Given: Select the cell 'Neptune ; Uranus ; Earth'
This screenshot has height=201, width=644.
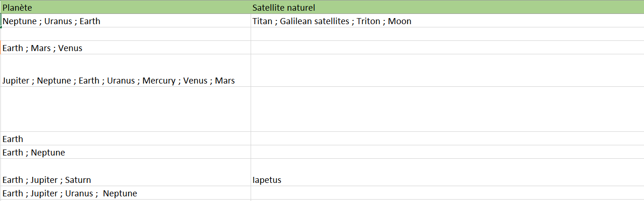Looking at the screenshot, I should pos(126,21).
